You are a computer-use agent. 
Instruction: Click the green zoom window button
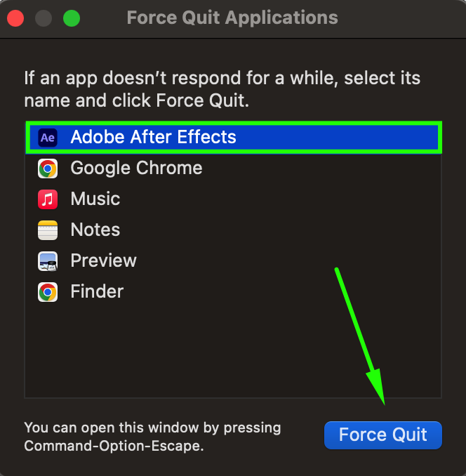tap(71, 18)
